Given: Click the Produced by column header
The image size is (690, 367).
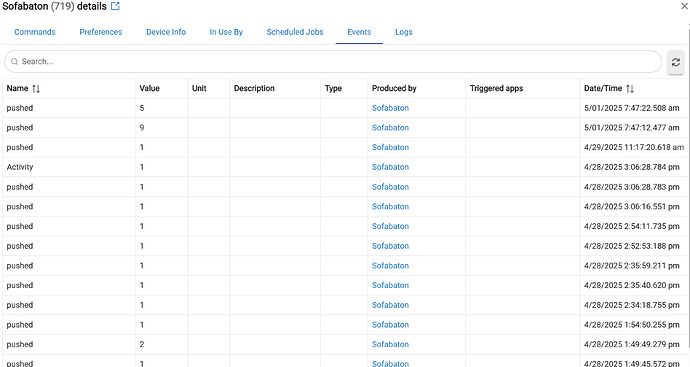Looking at the screenshot, I should pyautogui.click(x=394, y=88).
